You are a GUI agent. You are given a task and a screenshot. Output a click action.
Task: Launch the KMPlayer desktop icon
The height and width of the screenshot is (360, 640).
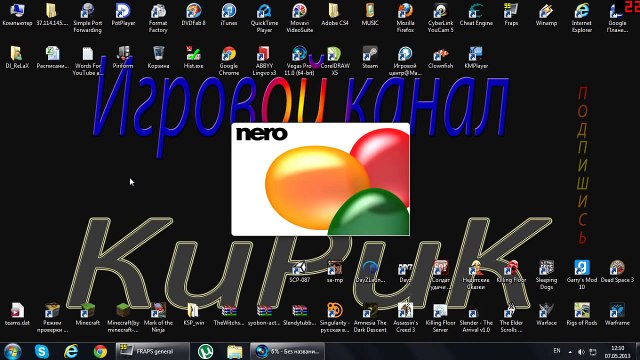click(x=476, y=57)
